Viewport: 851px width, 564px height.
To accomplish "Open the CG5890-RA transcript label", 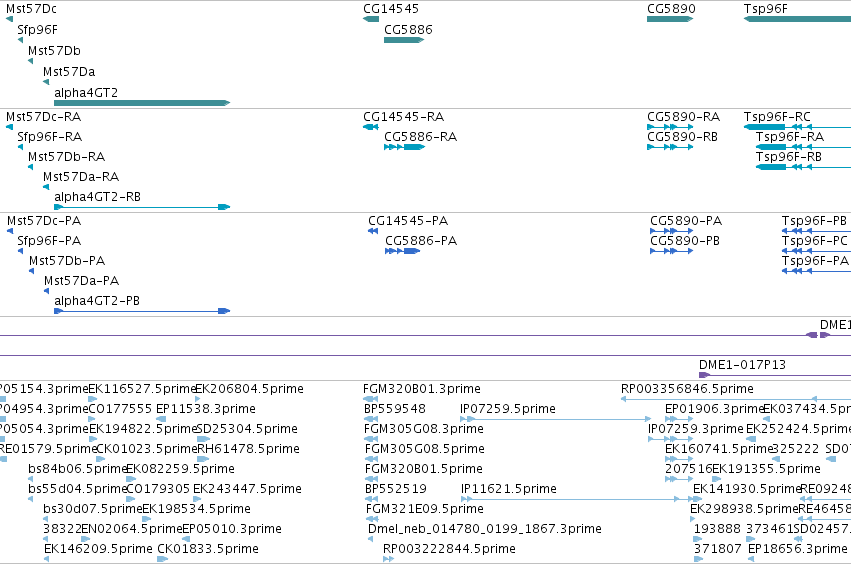I will [x=683, y=117].
